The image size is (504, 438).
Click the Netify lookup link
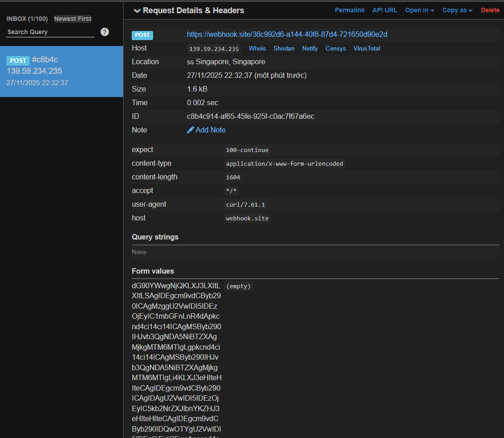coord(310,49)
